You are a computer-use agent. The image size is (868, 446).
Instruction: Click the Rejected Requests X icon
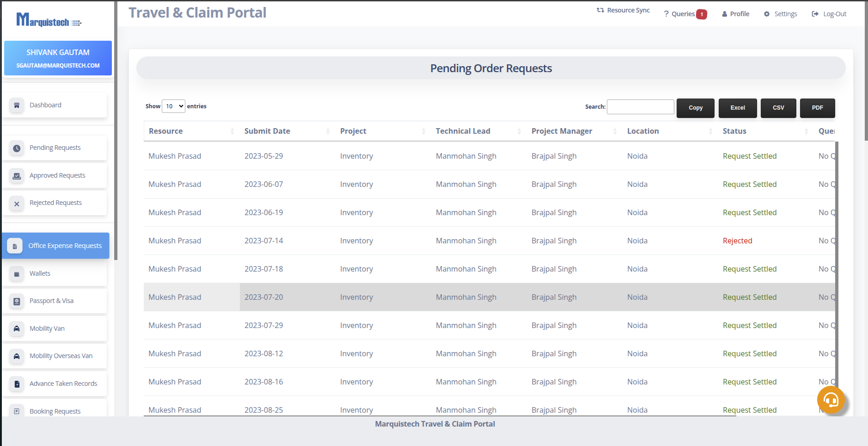tap(17, 204)
